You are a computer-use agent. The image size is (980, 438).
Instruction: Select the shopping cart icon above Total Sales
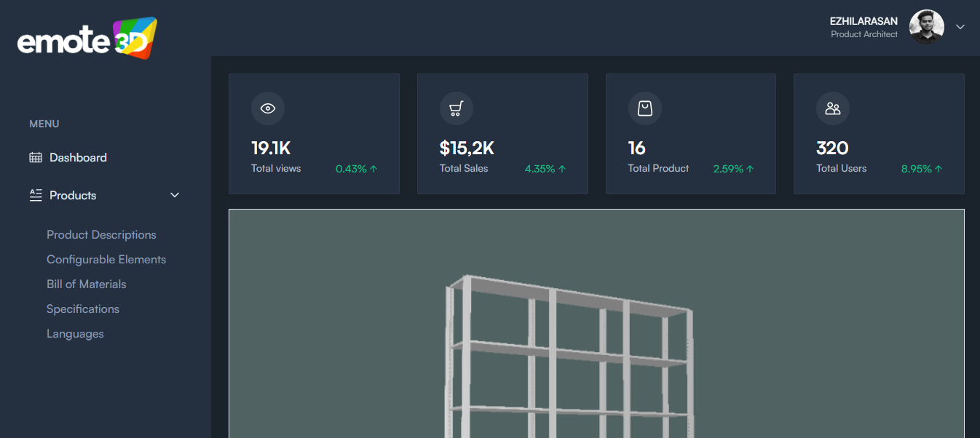click(x=457, y=108)
